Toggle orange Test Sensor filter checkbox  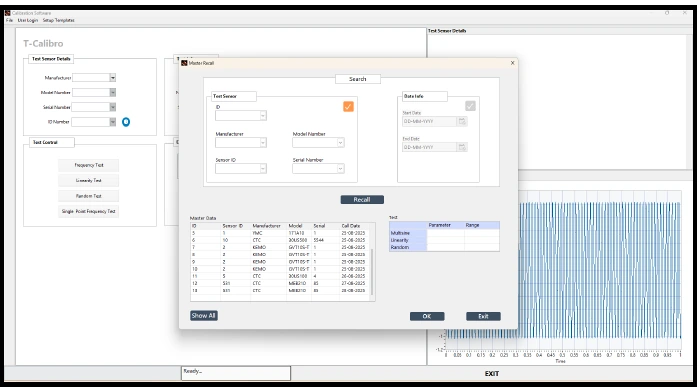pyautogui.click(x=348, y=107)
